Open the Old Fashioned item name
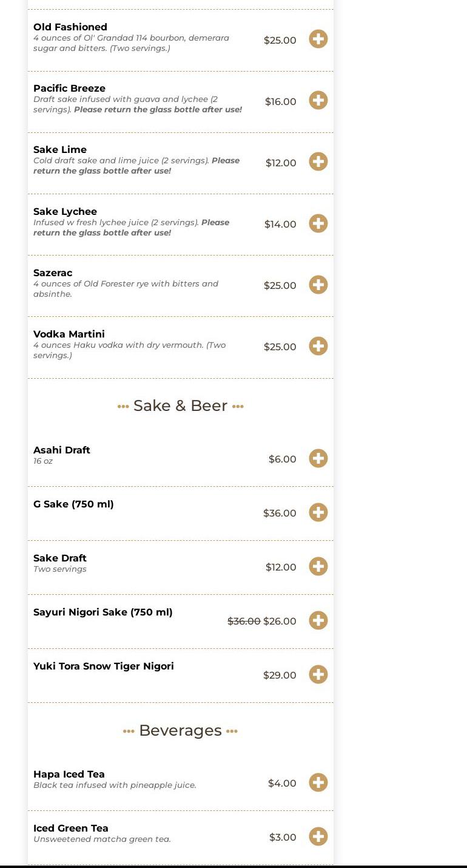Viewport: 467px width, 868px height. pyautogui.click(x=70, y=27)
